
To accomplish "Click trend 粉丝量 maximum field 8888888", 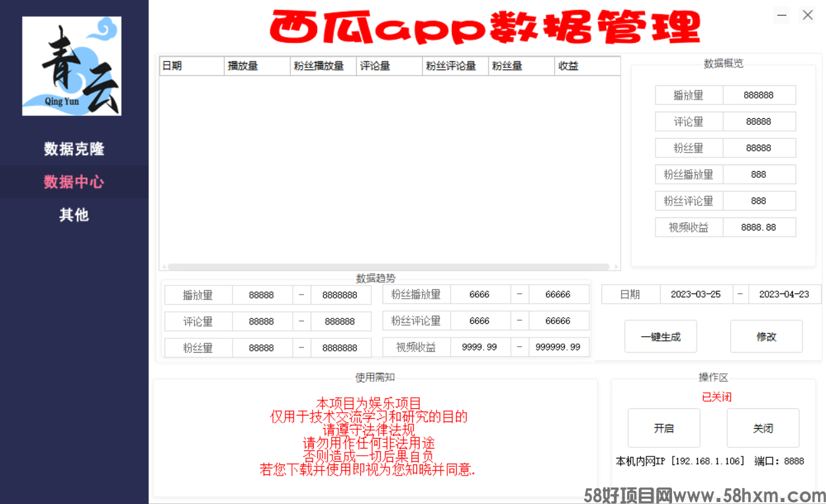I will pos(340,348).
